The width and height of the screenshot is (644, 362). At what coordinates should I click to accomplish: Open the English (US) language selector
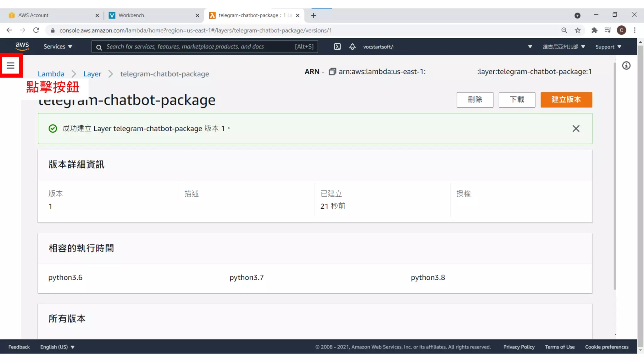coord(57,347)
